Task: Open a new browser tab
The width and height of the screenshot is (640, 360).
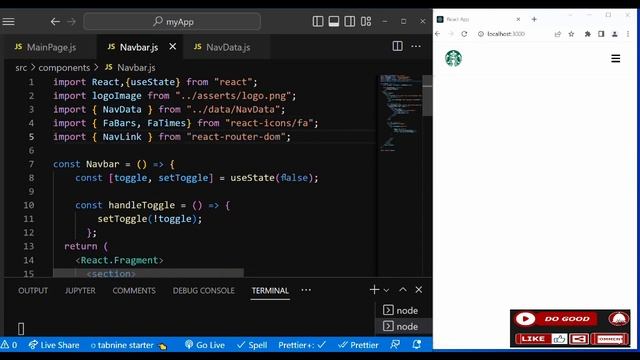Action: [x=534, y=19]
